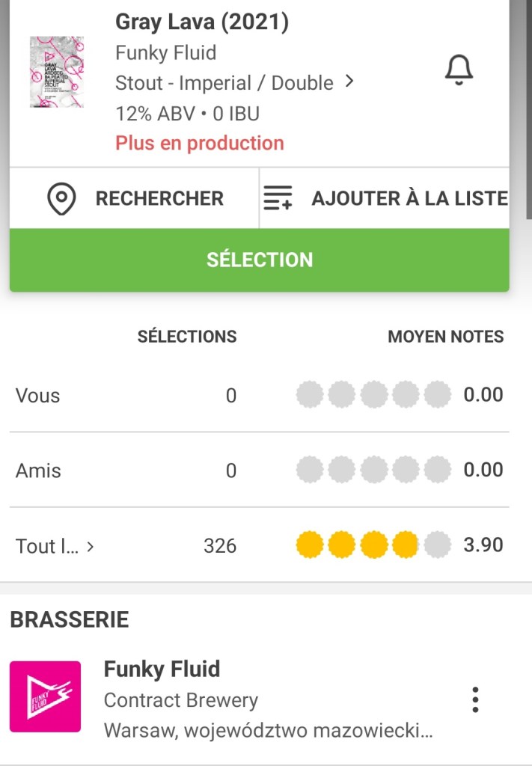Tap the add-to-list icon
532x766 pixels.
tap(278, 199)
